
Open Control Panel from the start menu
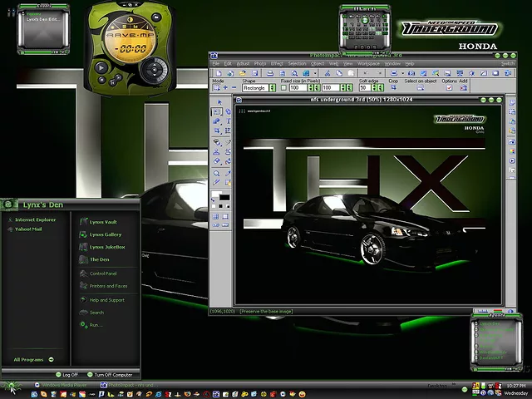98,273
